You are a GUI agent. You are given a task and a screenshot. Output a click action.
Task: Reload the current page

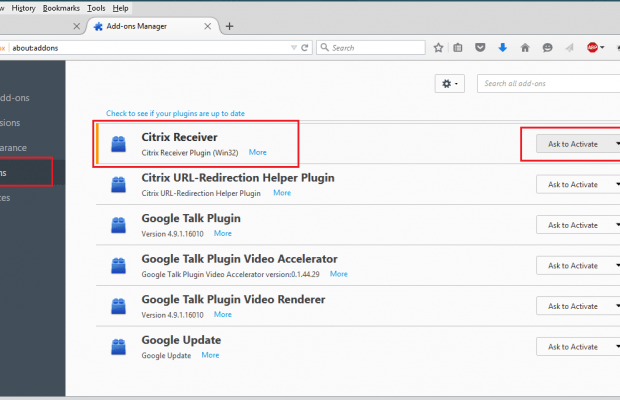[304, 48]
